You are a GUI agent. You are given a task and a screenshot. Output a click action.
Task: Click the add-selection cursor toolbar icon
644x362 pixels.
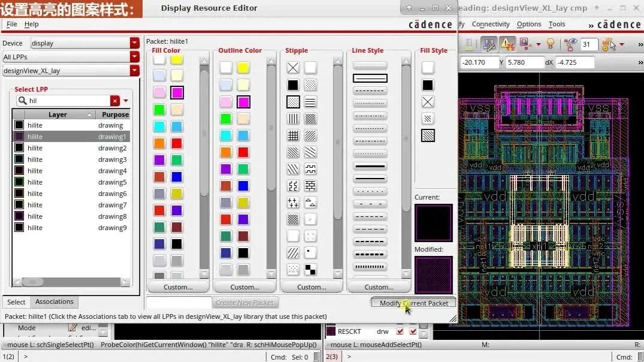pos(609,44)
